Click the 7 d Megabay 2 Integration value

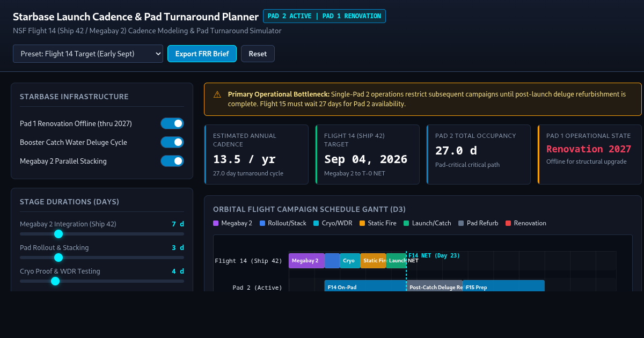(x=178, y=224)
